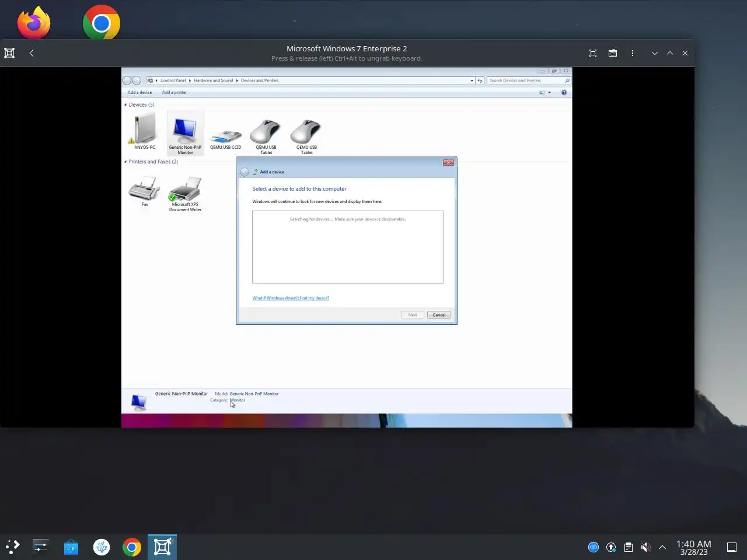Click Cancel in Add a device dialog
747x560 pixels.
click(439, 315)
